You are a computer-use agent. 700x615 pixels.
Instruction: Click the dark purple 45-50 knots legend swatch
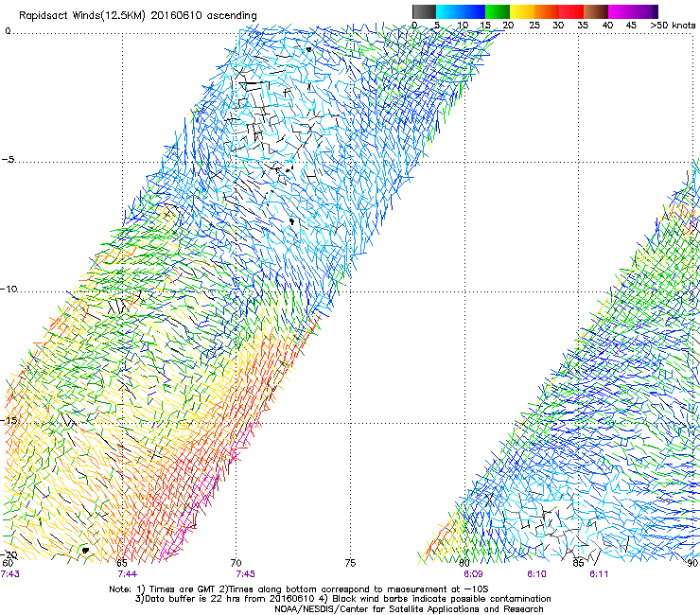(645, 11)
